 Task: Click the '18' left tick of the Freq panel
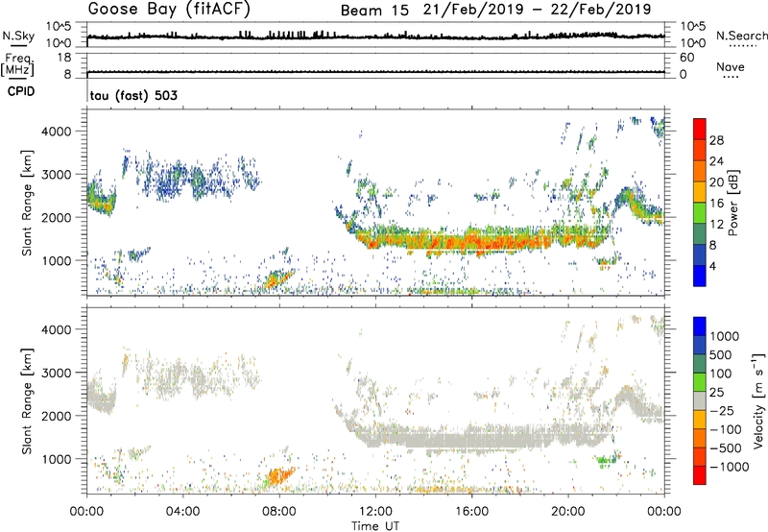64,58
